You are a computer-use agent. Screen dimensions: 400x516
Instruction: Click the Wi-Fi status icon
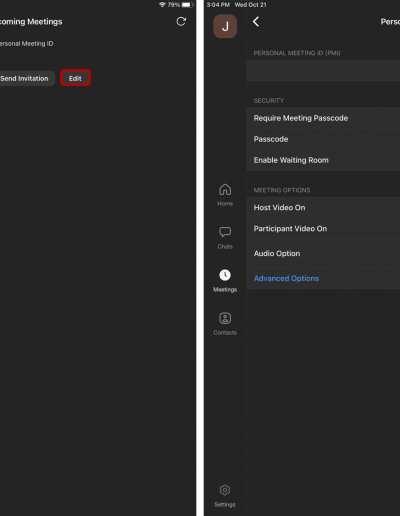click(x=162, y=5)
